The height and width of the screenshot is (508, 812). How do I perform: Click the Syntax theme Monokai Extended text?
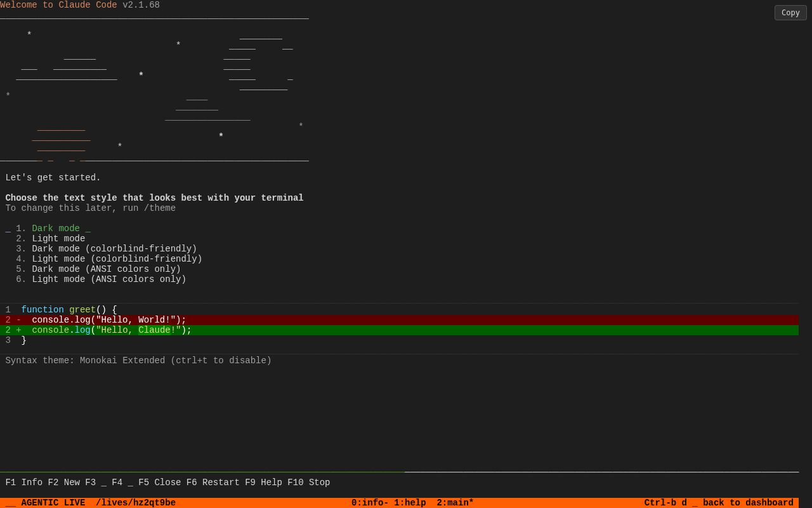(x=138, y=361)
